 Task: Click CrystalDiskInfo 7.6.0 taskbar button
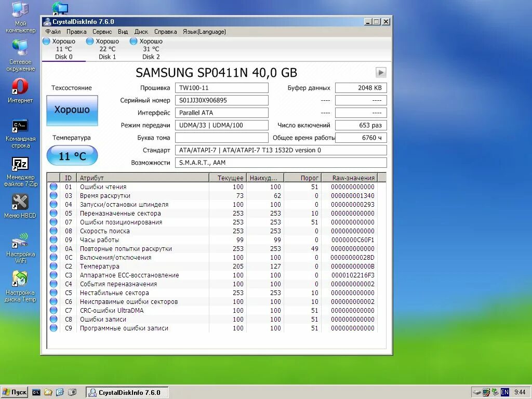pos(127,393)
